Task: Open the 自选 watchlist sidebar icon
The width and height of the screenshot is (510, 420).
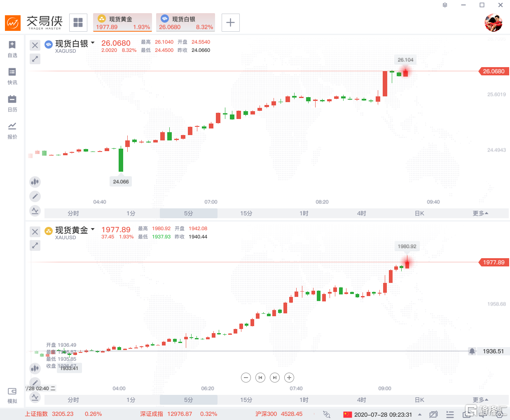Action: point(12,49)
